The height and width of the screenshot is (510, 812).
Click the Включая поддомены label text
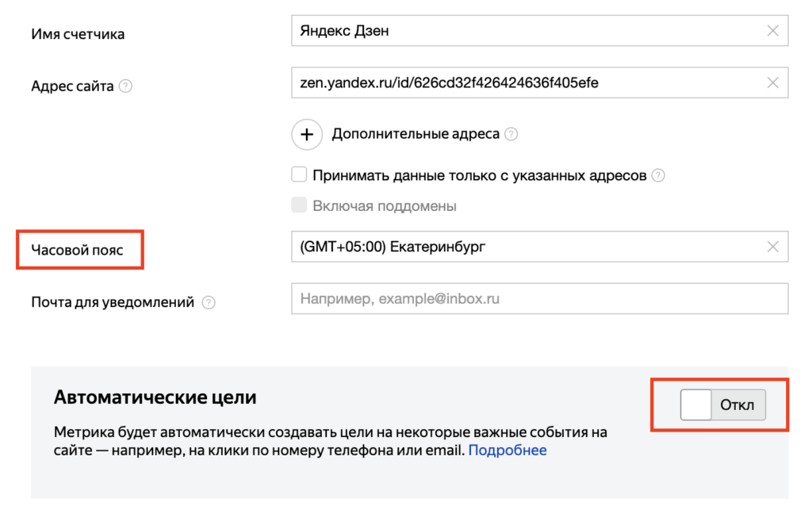point(385,206)
